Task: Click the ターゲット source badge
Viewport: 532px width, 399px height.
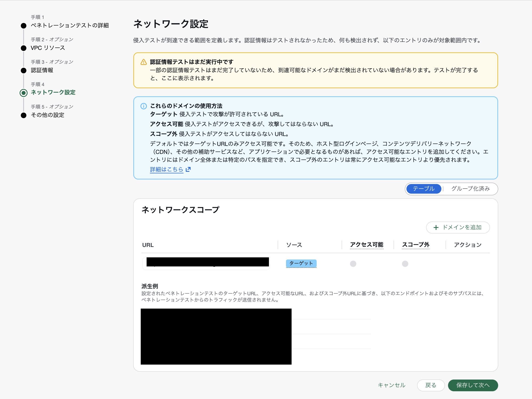Action: 301,264
